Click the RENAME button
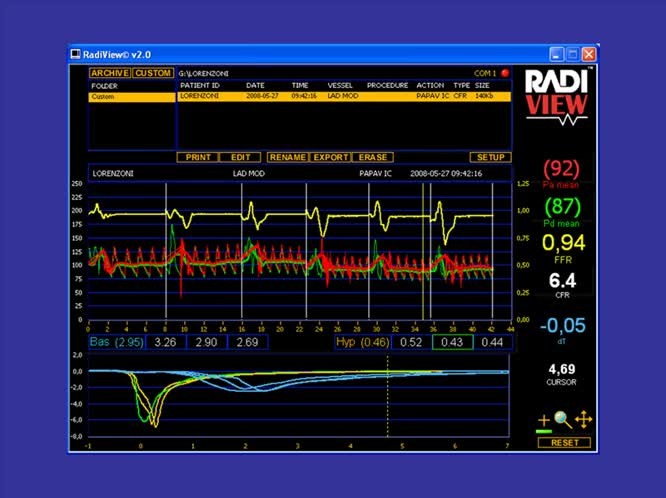Screen dimensions: 666x498 pyautogui.click(x=287, y=157)
